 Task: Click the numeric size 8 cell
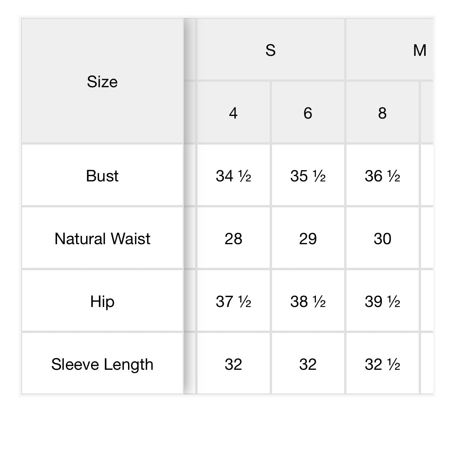pyautogui.click(x=382, y=113)
